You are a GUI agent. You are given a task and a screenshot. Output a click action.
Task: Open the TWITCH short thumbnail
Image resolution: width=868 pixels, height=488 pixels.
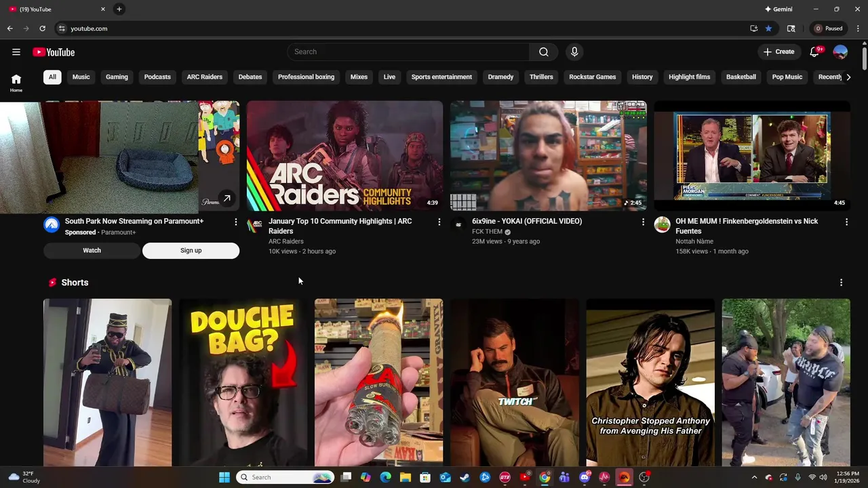click(x=515, y=383)
